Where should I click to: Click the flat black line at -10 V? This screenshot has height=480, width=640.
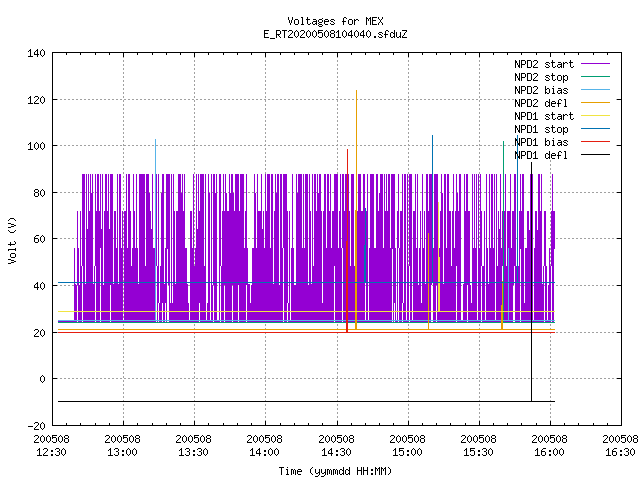pos(306,402)
